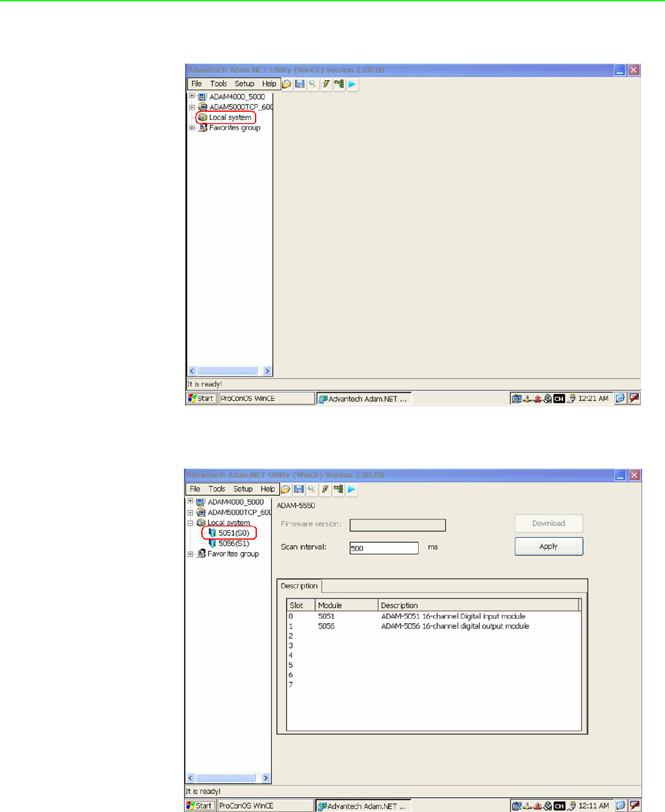Screen dimensions: 665x812
Task: Select 5051(S0) module in tree
Action: coord(233,533)
